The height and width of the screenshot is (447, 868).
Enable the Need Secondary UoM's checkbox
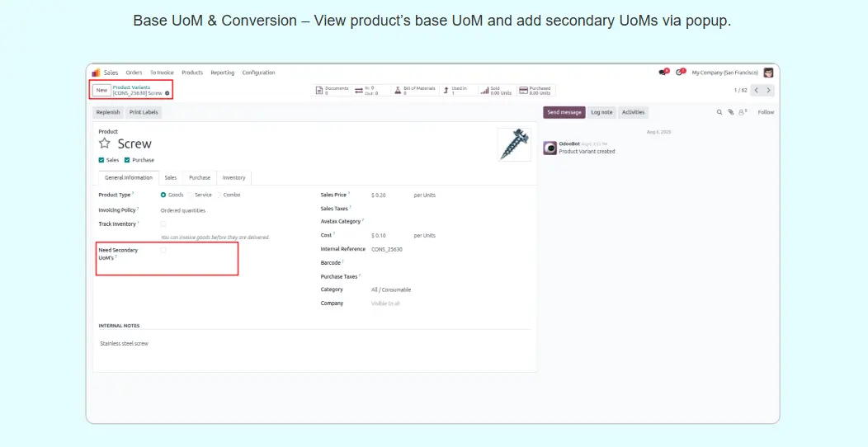163,250
